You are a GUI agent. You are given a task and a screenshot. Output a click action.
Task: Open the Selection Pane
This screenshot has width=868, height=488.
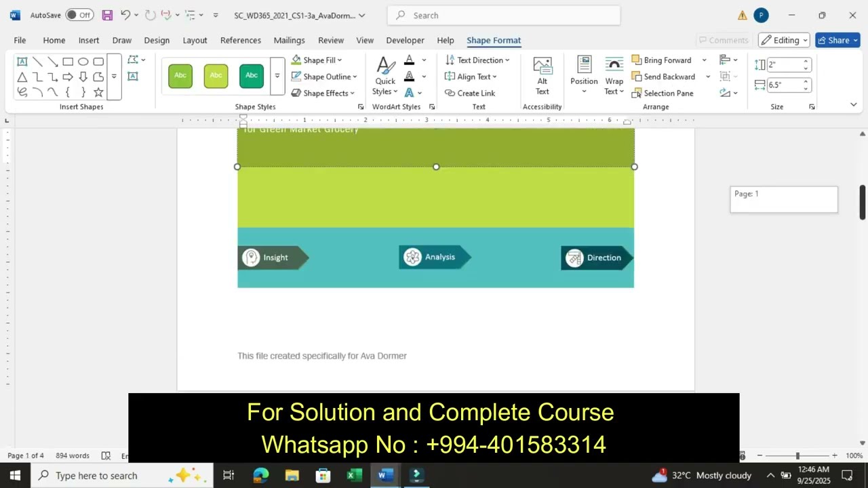[x=663, y=93]
